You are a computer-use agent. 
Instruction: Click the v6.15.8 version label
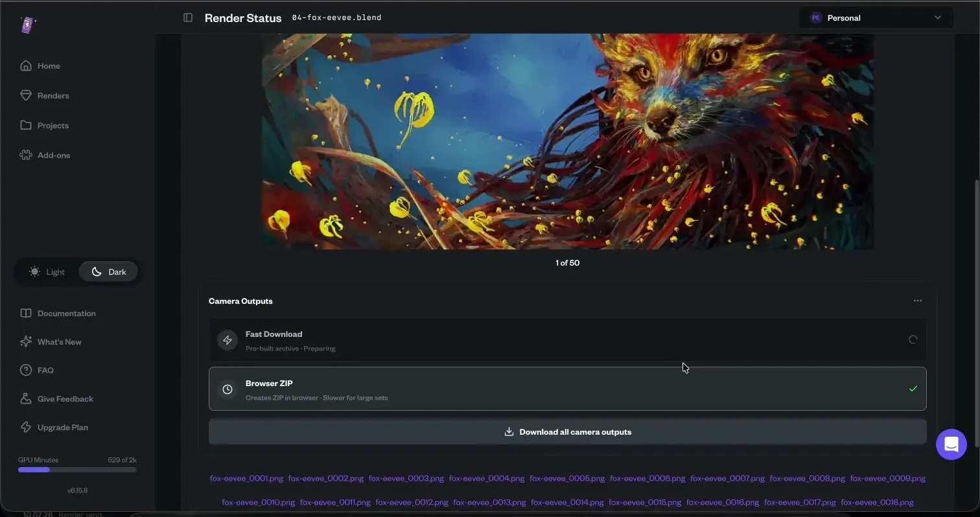click(x=77, y=490)
